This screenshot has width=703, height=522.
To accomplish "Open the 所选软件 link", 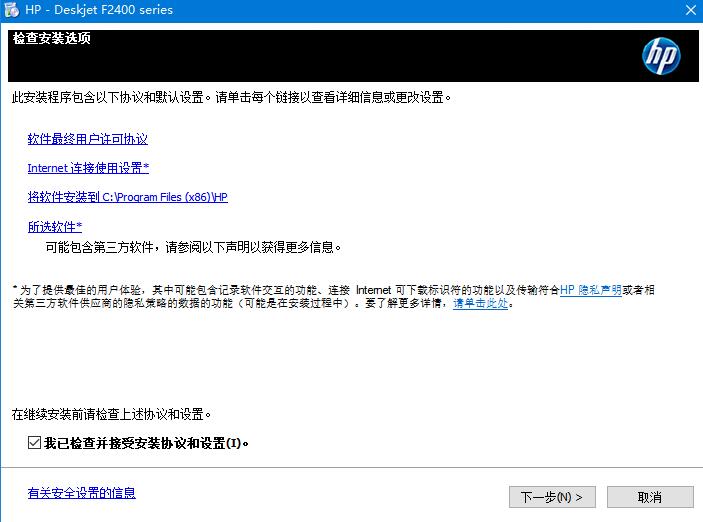I will (x=55, y=227).
